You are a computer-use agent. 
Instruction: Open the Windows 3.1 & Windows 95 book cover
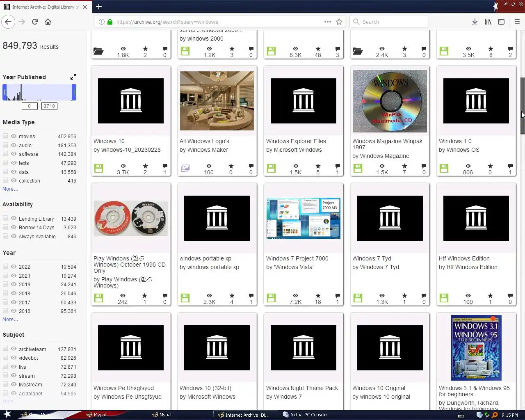click(476, 348)
